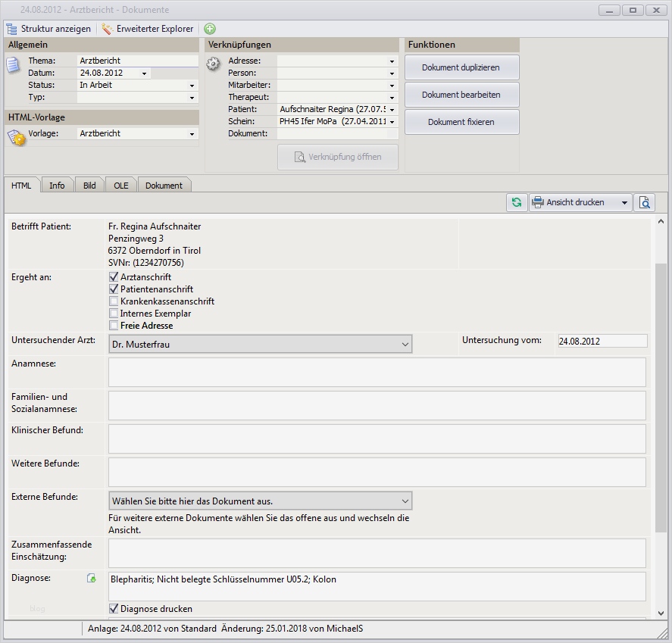This screenshot has width=672, height=643.
Task: Toggle the Diagnose drucken checkbox
Action: (114, 608)
